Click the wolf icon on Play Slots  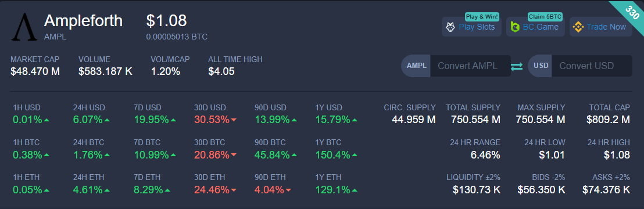450,27
